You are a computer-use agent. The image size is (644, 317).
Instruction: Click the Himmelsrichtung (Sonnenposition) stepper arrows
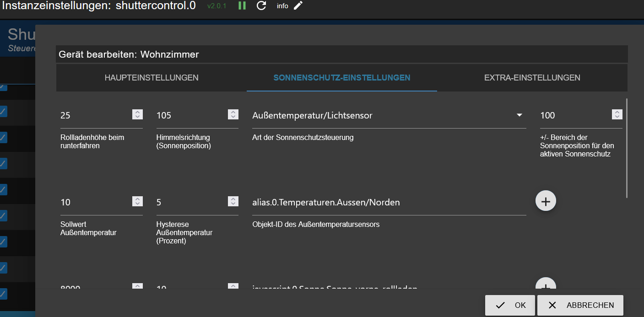coord(233,115)
